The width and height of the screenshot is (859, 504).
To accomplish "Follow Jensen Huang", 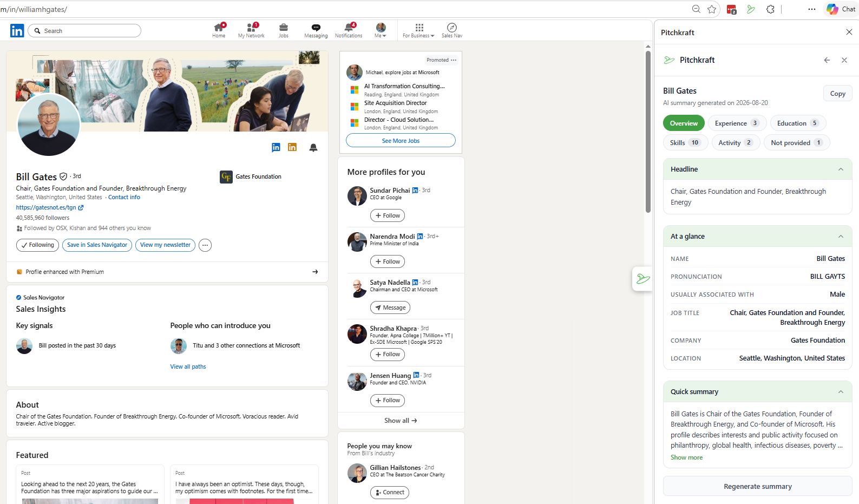I will 388,401.
